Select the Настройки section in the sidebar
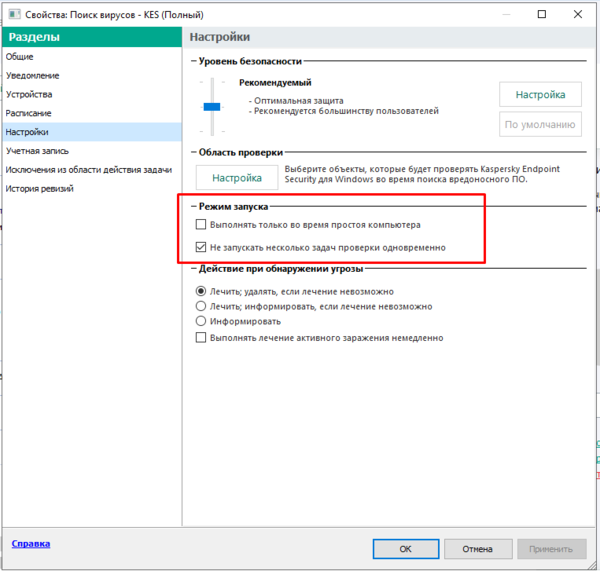 click(x=92, y=132)
